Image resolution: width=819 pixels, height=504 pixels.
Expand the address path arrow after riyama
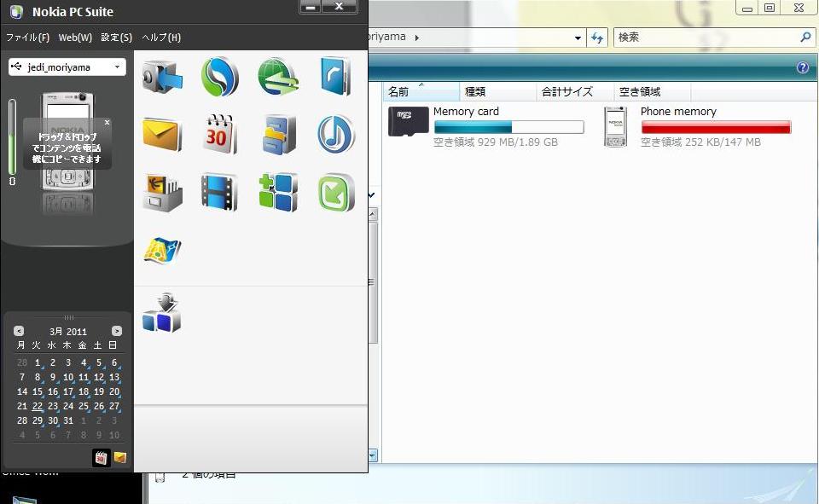pyautogui.click(x=417, y=38)
